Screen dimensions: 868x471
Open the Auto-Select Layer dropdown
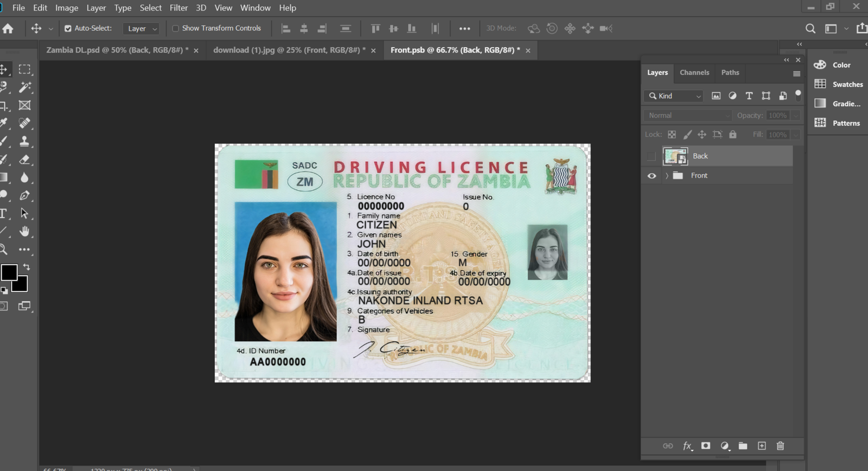click(x=141, y=29)
